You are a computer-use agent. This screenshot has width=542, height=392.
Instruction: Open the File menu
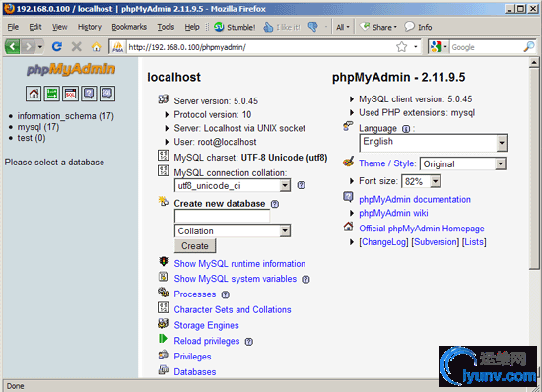13,27
